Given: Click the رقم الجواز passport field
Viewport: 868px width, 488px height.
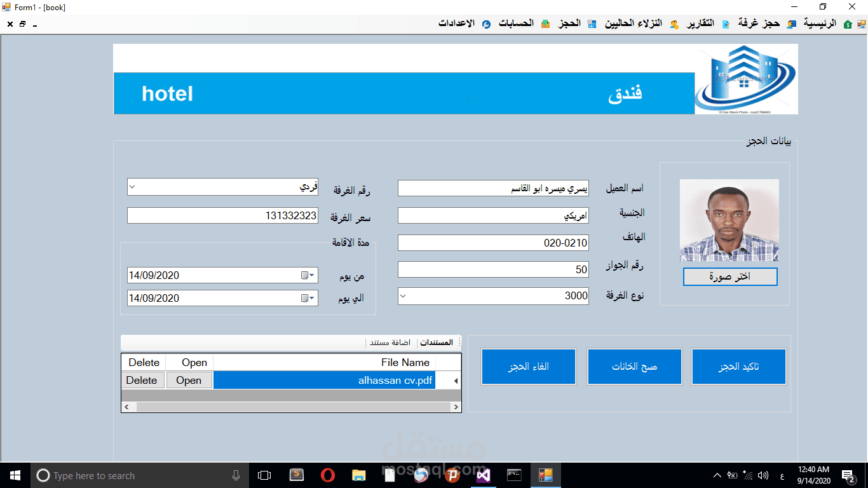Looking at the screenshot, I should [x=493, y=269].
